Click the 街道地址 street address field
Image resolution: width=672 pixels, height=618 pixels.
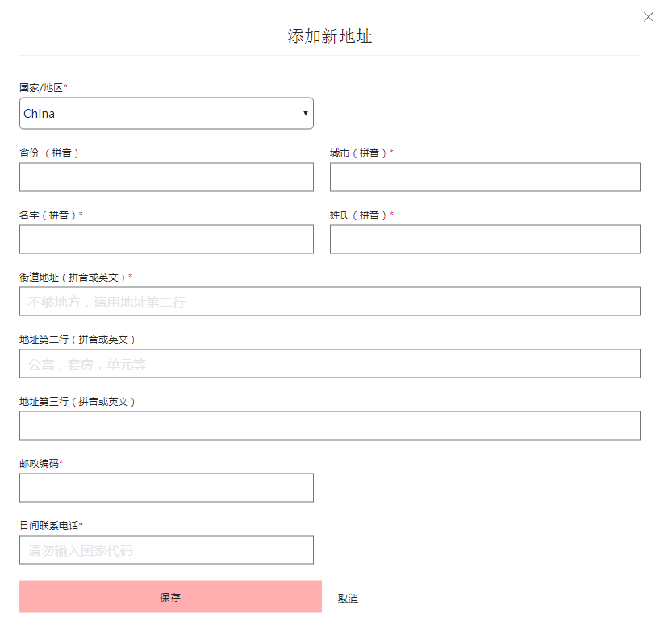pos(330,301)
